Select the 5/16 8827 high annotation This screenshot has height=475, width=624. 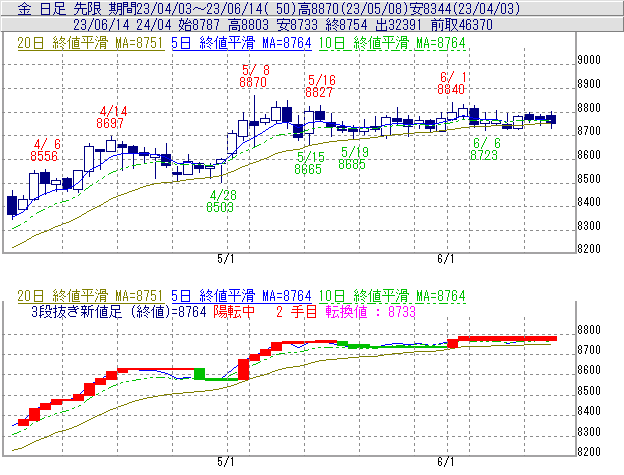(x=320, y=86)
